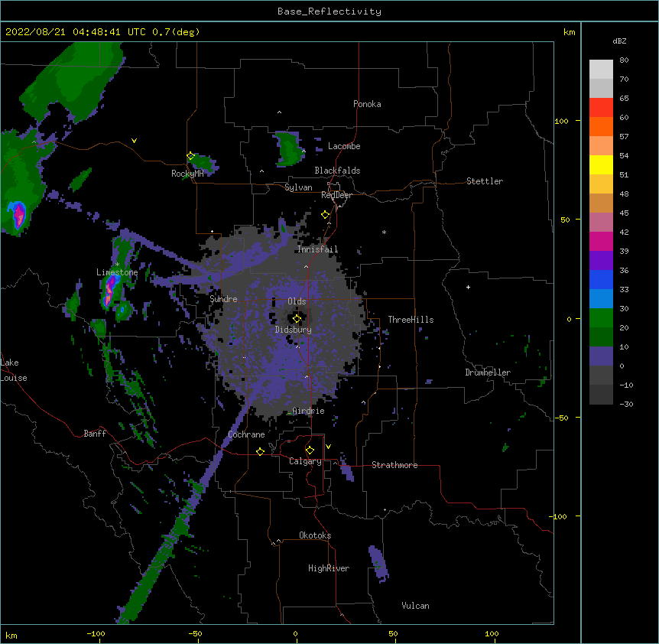
Task: Click the Vulcan town label
Action: 415,606
